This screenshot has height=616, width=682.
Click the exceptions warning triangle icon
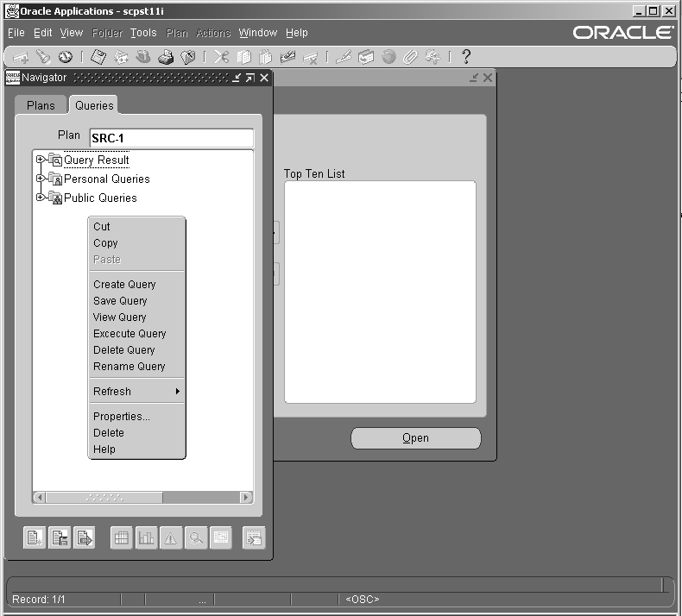click(x=171, y=538)
